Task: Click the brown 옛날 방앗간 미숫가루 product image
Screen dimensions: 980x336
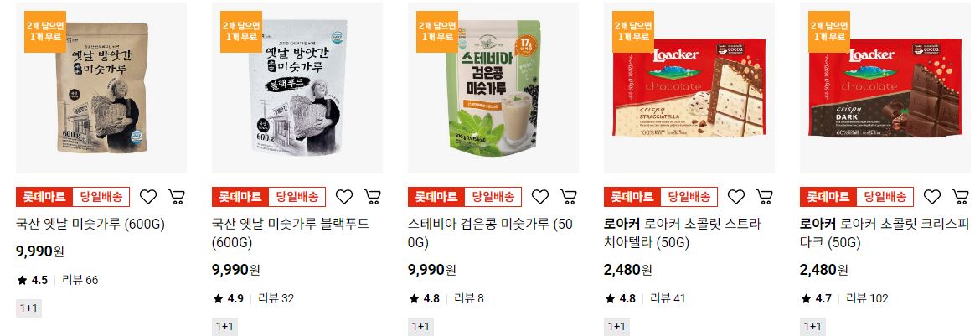Action: coord(101,88)
